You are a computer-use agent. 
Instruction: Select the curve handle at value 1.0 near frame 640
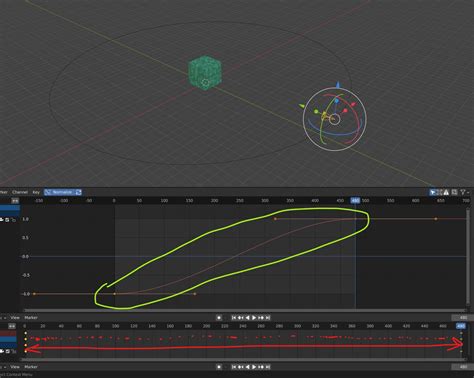[x=436, y=219]
